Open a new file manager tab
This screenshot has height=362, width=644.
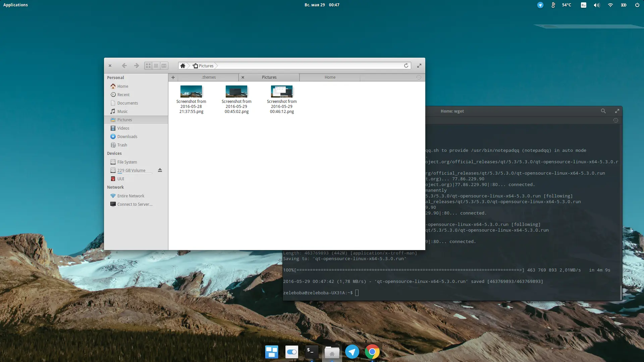(173, 77)
